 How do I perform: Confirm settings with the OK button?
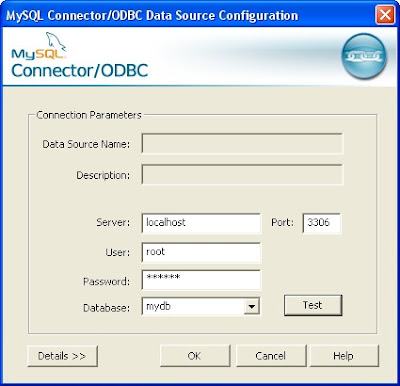click(195, 356)
